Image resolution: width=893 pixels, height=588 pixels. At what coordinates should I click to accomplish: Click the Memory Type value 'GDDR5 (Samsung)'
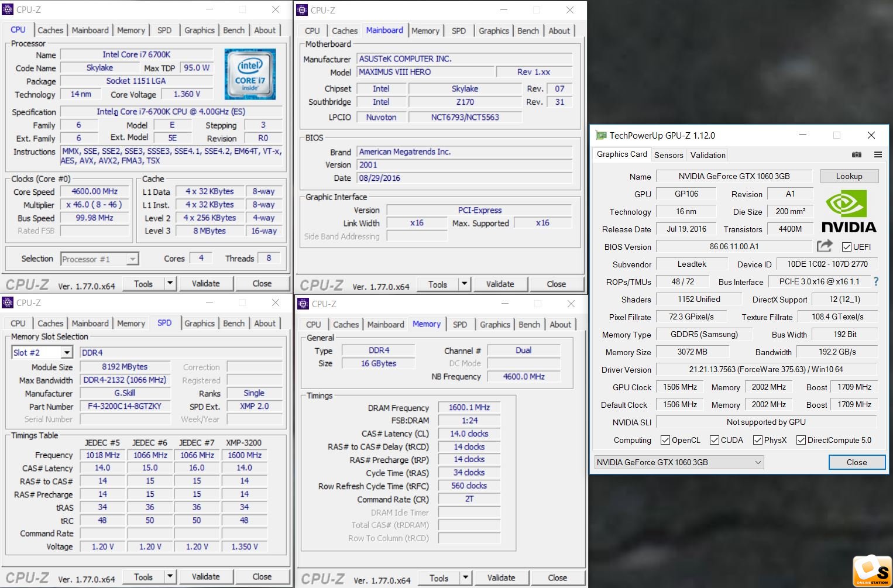pyautogui.click(x=704, y=334)
